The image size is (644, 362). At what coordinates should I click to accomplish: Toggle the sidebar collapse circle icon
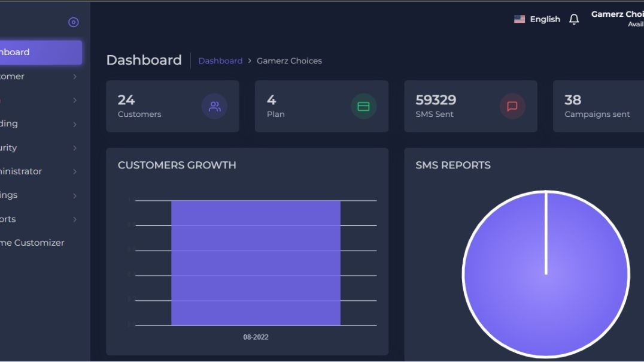tap(74, 22)
